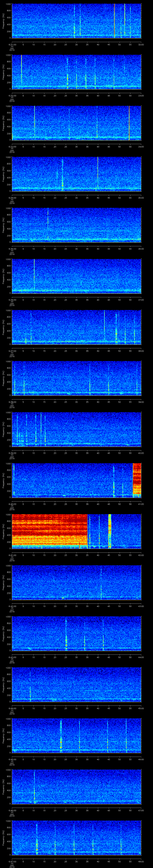
Task: Open the spectrogram panel starting at 6:45:00
Action: click(76, 736)
